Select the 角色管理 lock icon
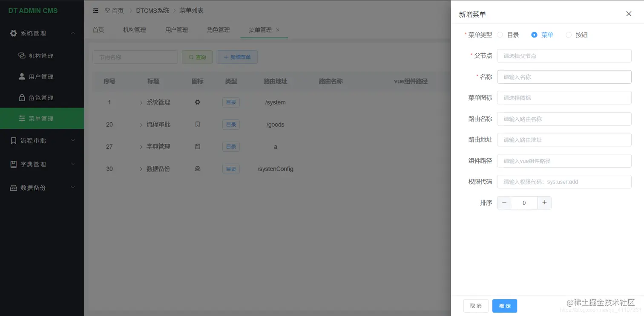644x316 pixels. (x=22, y=97)
